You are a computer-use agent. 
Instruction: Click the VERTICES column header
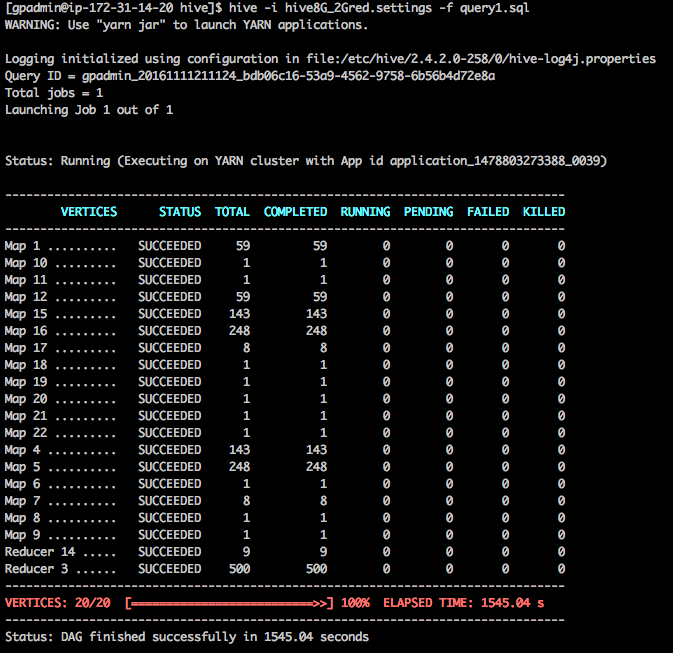click(89, 212)
